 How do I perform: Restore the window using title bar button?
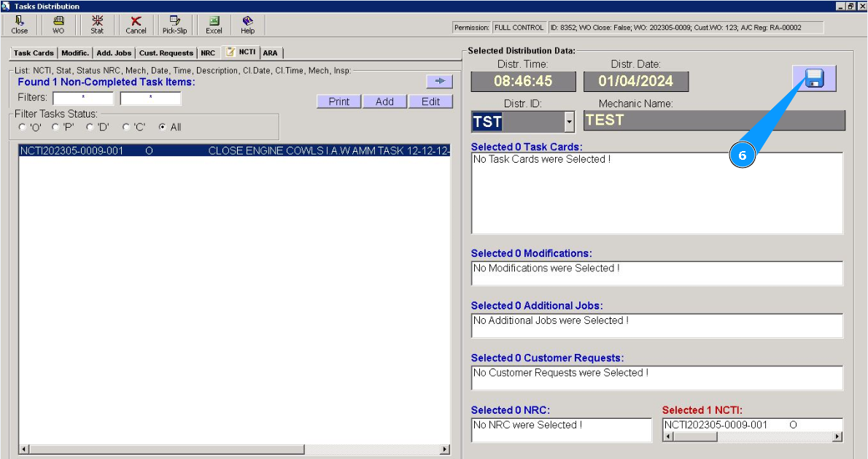(x=851, y=6)
